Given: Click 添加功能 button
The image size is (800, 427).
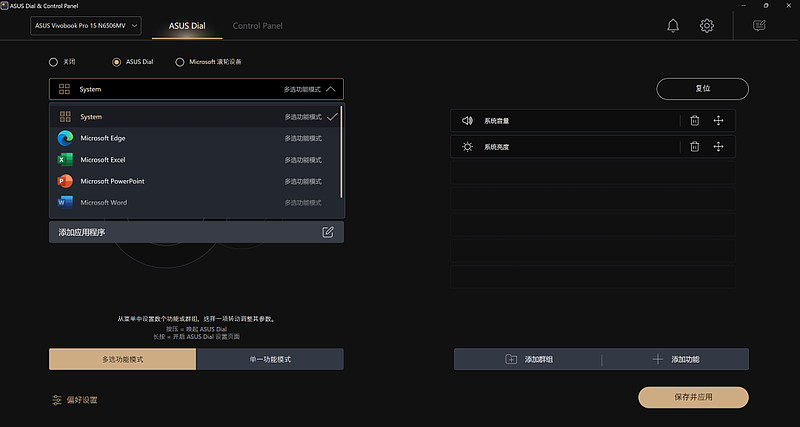Looking at the screenshot, I should point(676,359).
